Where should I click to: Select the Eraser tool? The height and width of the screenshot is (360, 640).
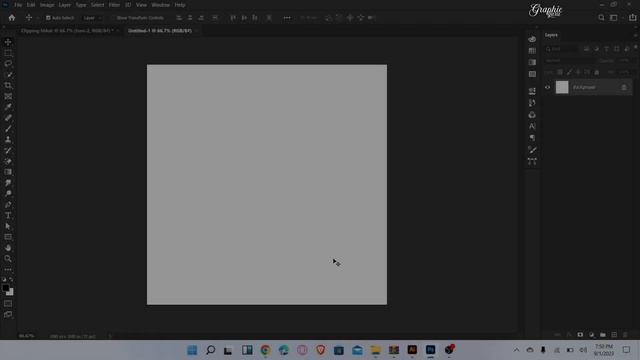8,161
